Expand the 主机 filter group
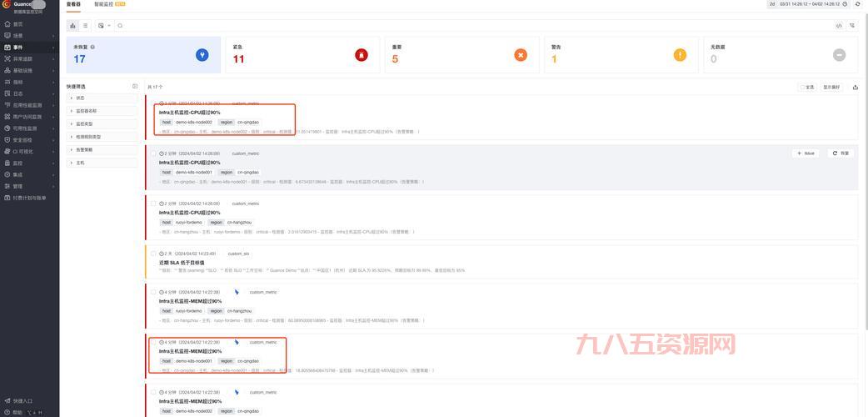The width and height of the screenshot is (868, 417). [102, 163]
